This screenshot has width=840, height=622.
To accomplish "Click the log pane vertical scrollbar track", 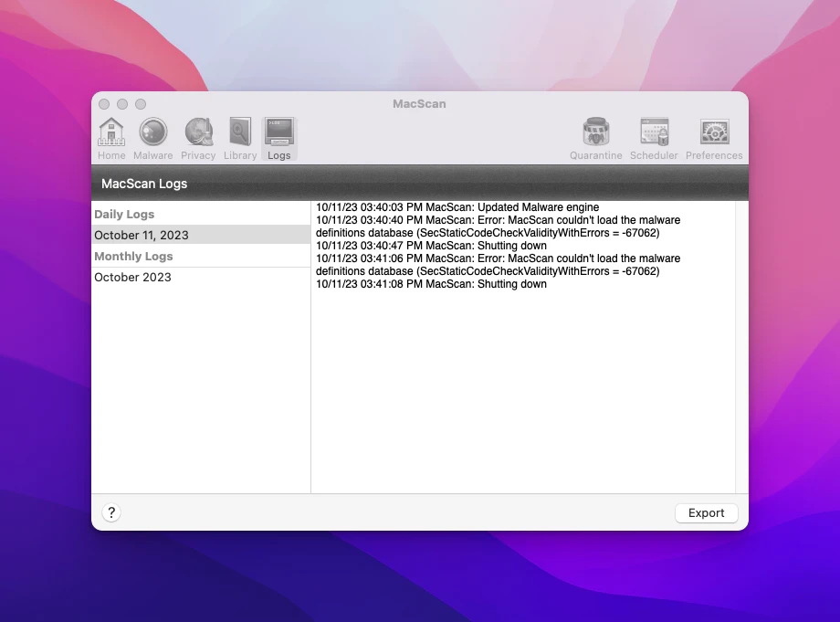I will (x=741, y=365).
